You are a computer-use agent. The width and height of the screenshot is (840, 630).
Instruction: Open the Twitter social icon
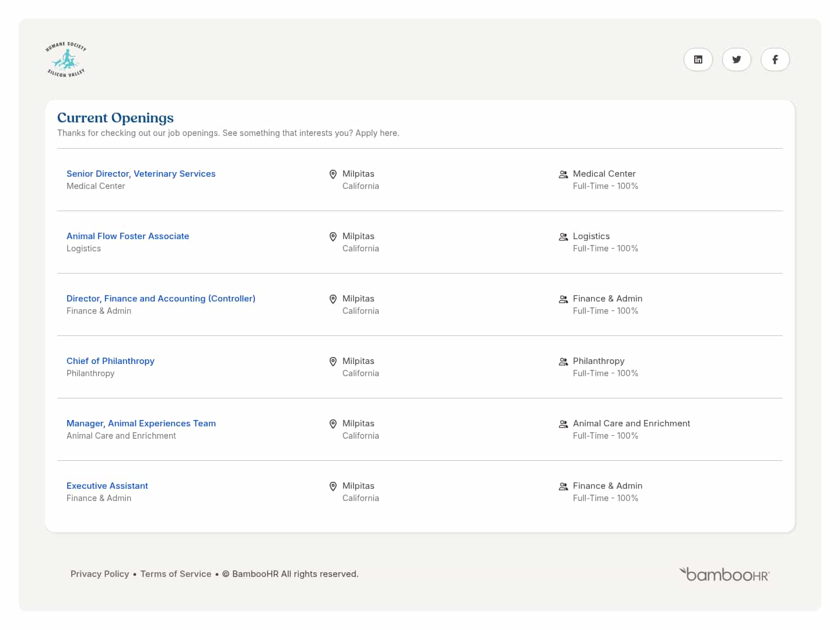pos(736,60)
